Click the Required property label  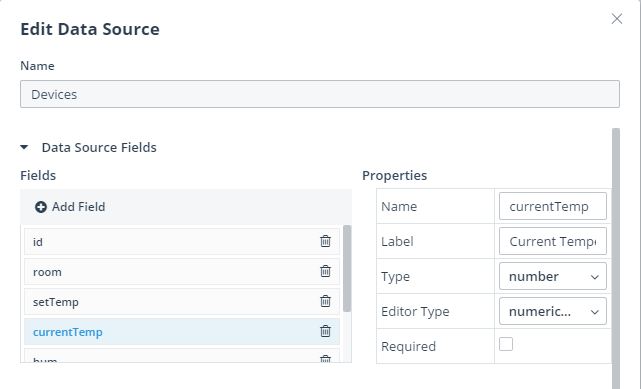(x=408, y=347)
